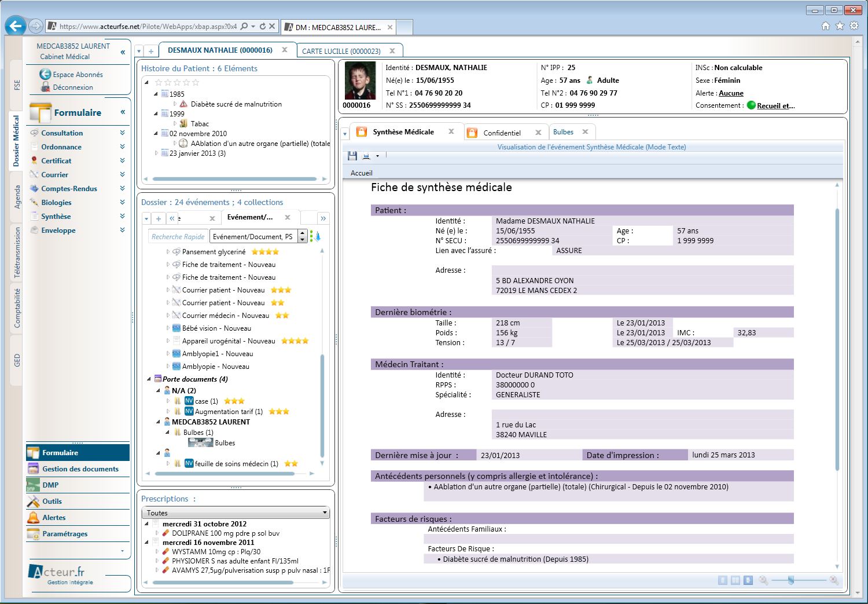Expand the 23 janvier 2013 history node

tap(156, 153)
